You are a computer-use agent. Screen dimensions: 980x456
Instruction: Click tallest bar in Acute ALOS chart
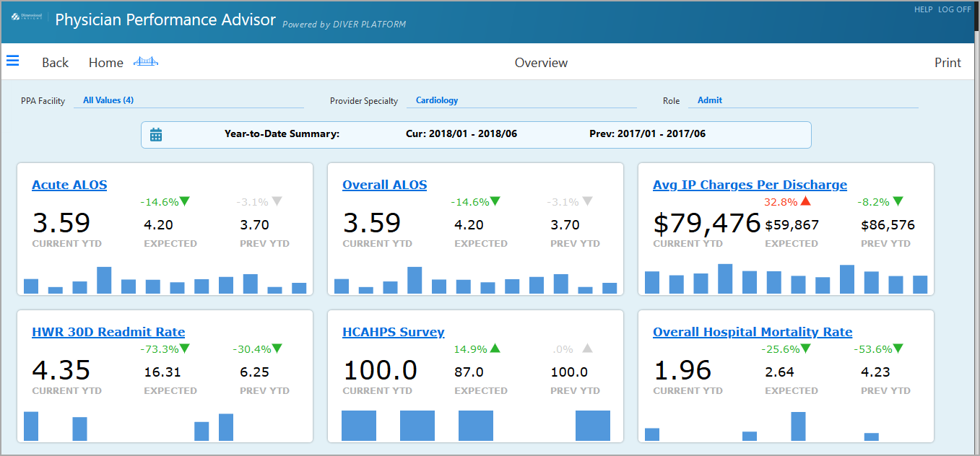coord(104,280)
